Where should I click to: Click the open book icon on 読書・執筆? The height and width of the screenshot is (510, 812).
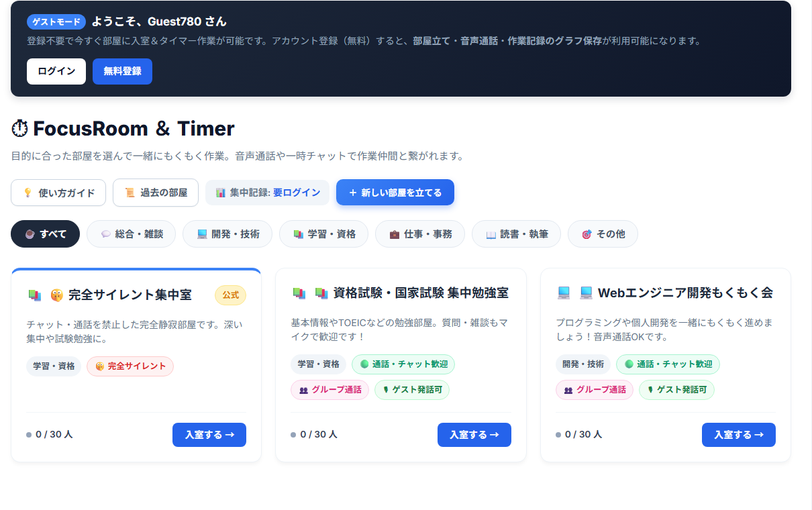(x=491, y=234)
